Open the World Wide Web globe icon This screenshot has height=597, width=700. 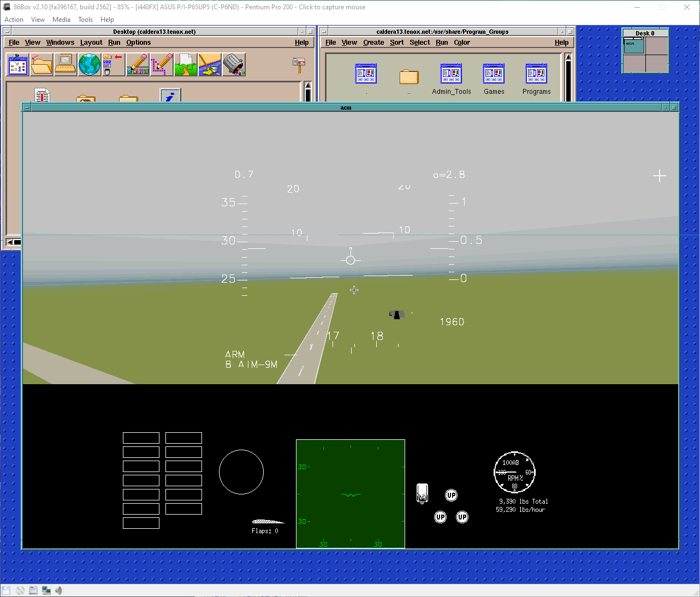point(90,64)
